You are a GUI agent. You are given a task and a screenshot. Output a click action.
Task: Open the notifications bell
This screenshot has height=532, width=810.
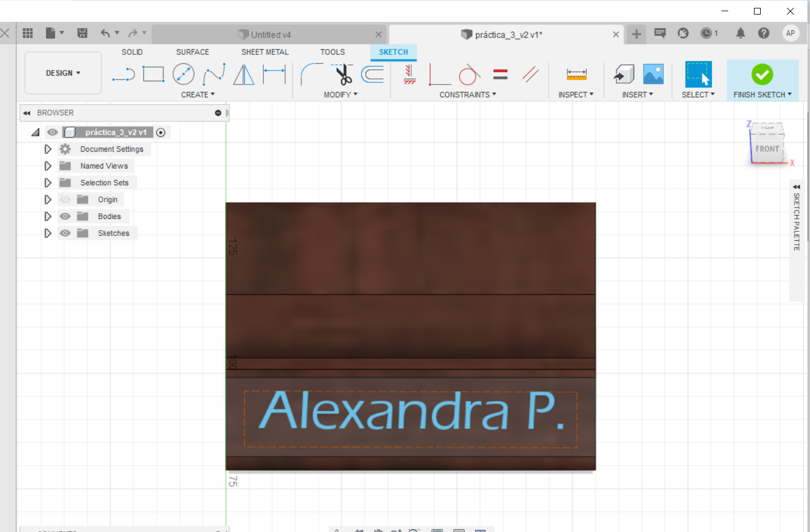(x=741, y=33)
